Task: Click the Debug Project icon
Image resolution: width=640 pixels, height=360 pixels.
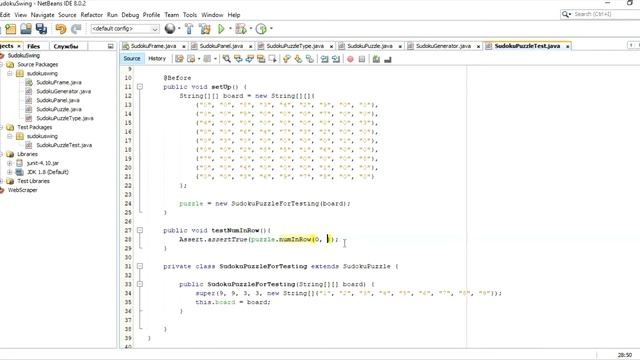Action: pos(240,29)
